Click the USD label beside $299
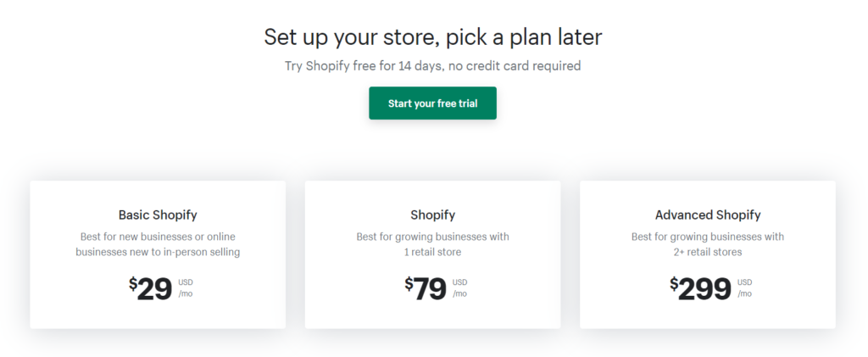The image size is (868, 357). tap(744, 282)
